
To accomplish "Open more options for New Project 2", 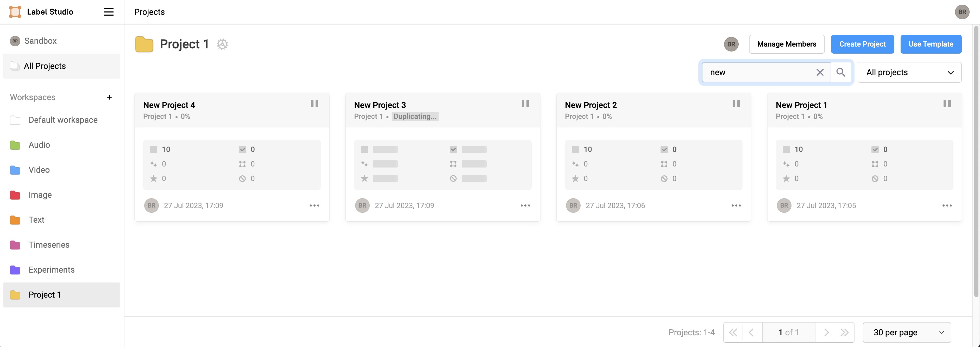I will [736, 205].
